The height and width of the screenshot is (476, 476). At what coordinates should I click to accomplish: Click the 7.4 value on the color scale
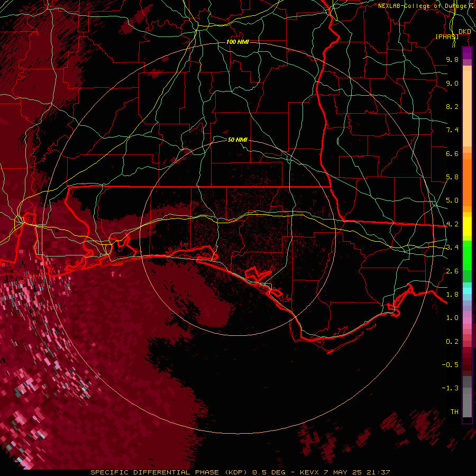pos(452,130)
